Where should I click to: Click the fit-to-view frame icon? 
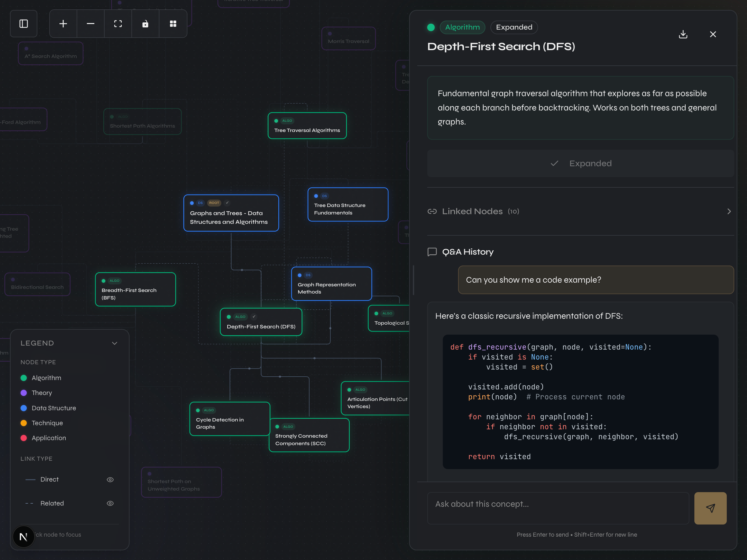118,24
